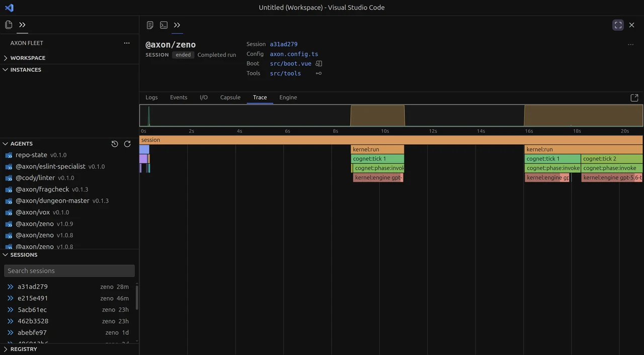Select the double-chevron Axon tab in editor header
Screen dimensions: 644x355
coord(177,25)
